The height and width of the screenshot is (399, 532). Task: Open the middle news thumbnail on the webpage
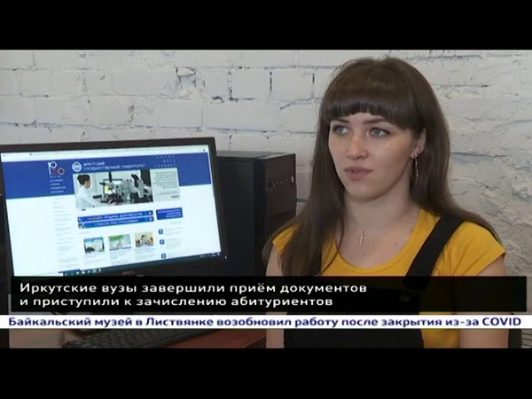click(x=118, y=241)
